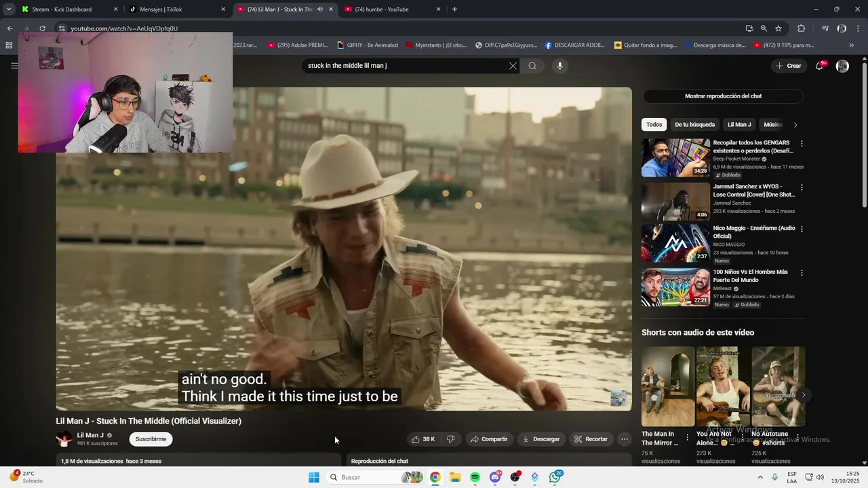
Task: Open Chrome tab search dropdown
Action: pos(9,9)
